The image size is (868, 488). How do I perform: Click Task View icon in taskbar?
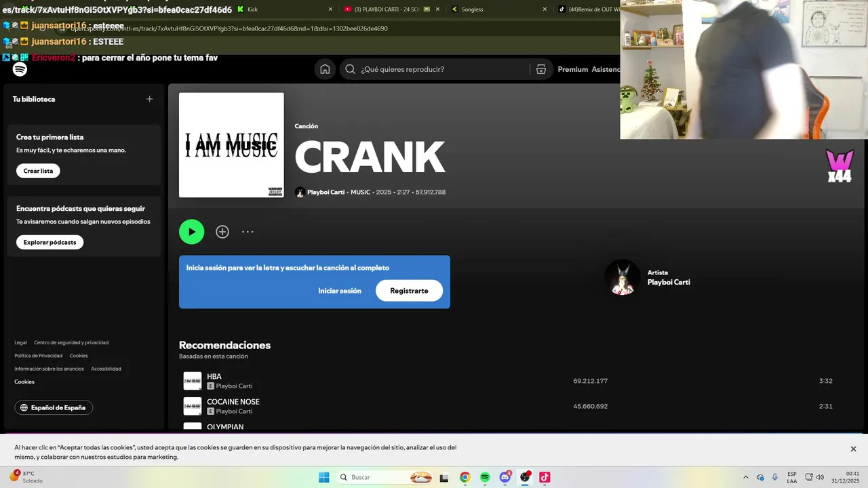[x=444, y=478]
